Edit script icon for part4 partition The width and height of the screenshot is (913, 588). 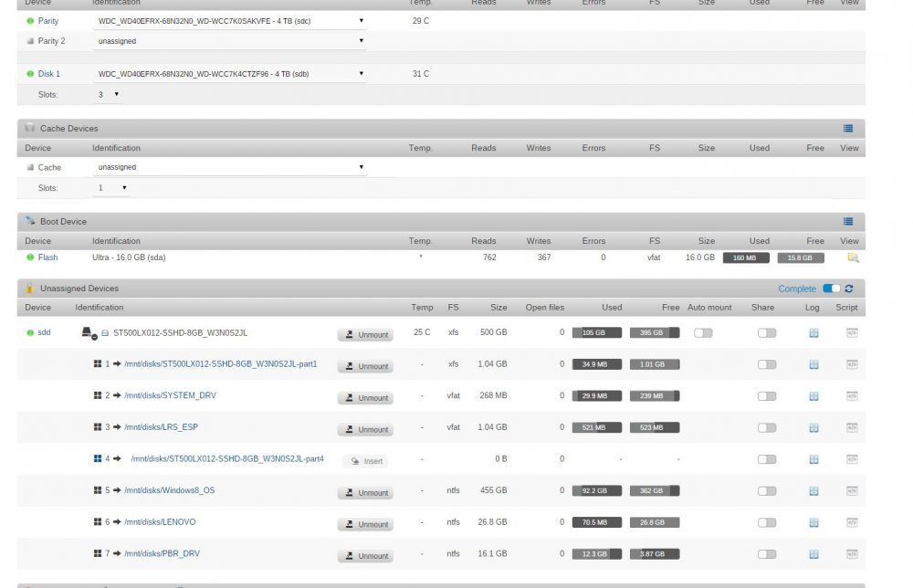tap(852, 459)
